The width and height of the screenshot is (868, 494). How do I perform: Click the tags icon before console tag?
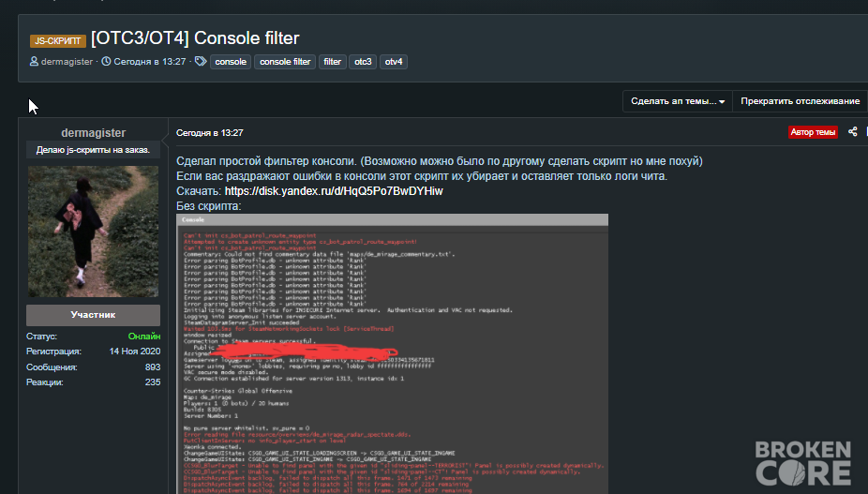tap(201, 62)
